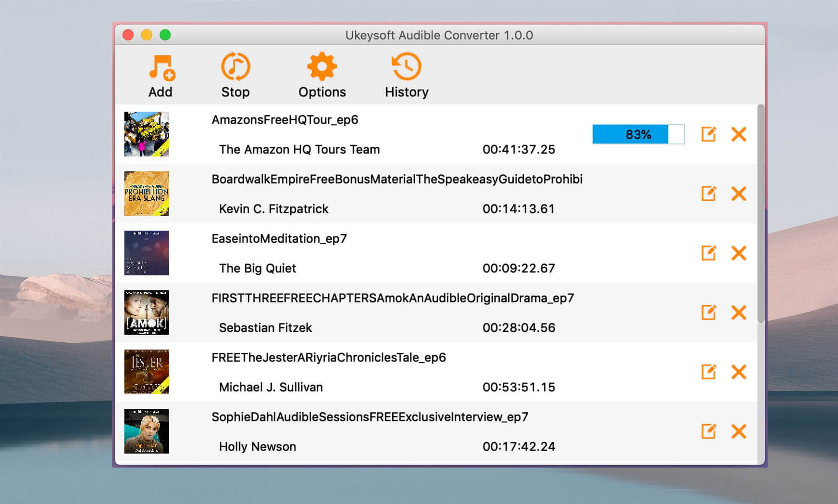Stop the current conversion
The height and width of the screenshot is (504, 838).
(235, 67)
